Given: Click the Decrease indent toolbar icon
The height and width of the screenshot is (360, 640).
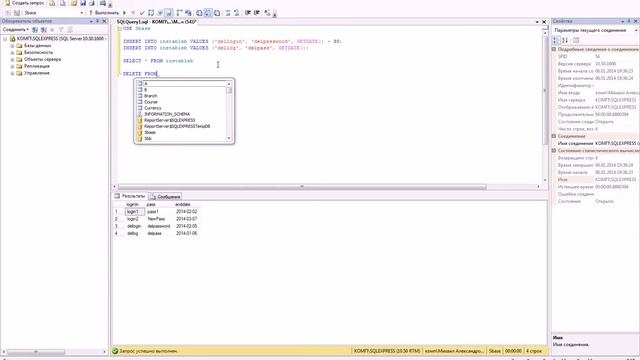Looking at the screenshot, I should [248, 13].
